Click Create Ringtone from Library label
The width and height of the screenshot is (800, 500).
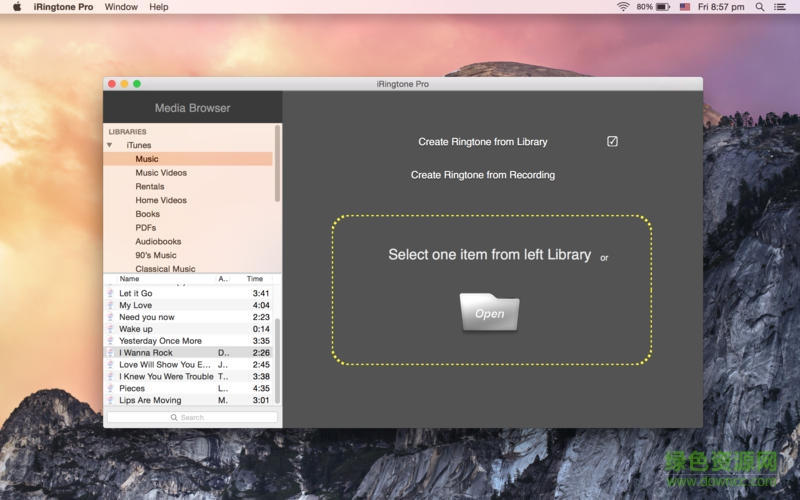[483, 142]
